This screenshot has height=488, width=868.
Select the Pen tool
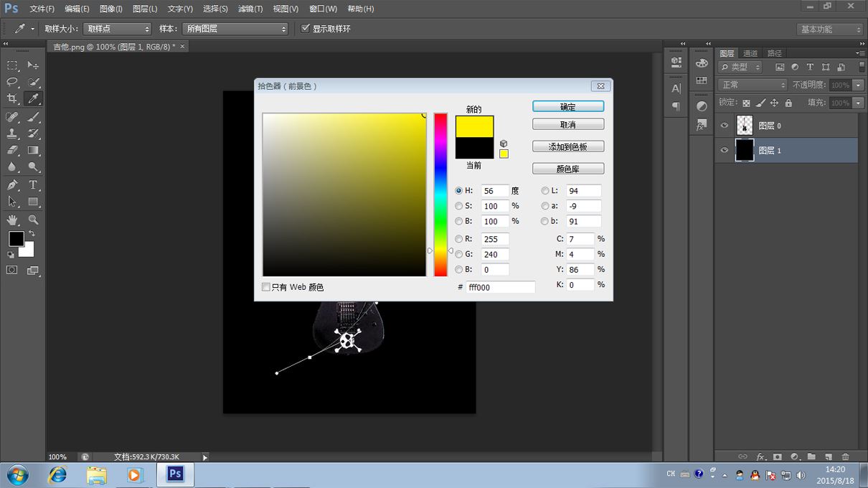[x=12, y=185]
